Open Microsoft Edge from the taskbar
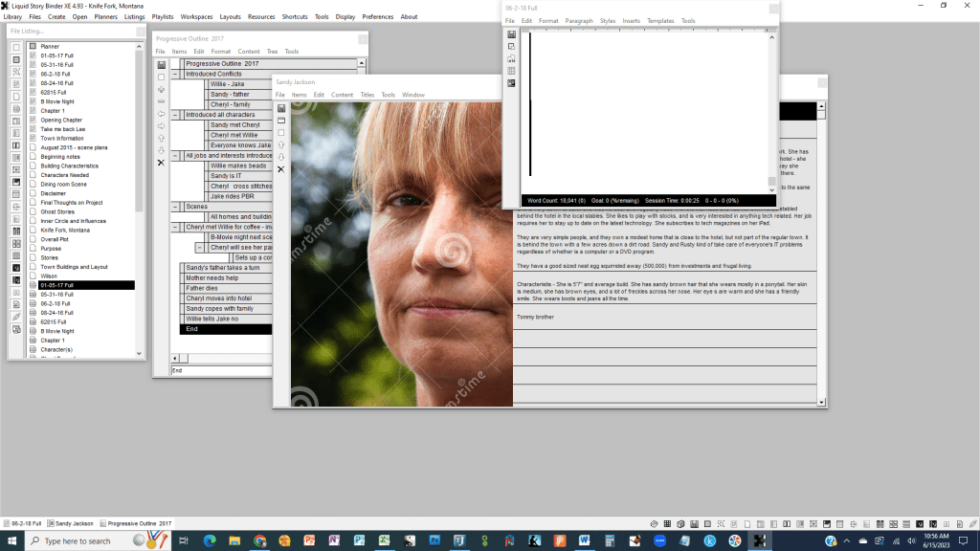This screenshot has width=980, height=551. tap(210, 541)
